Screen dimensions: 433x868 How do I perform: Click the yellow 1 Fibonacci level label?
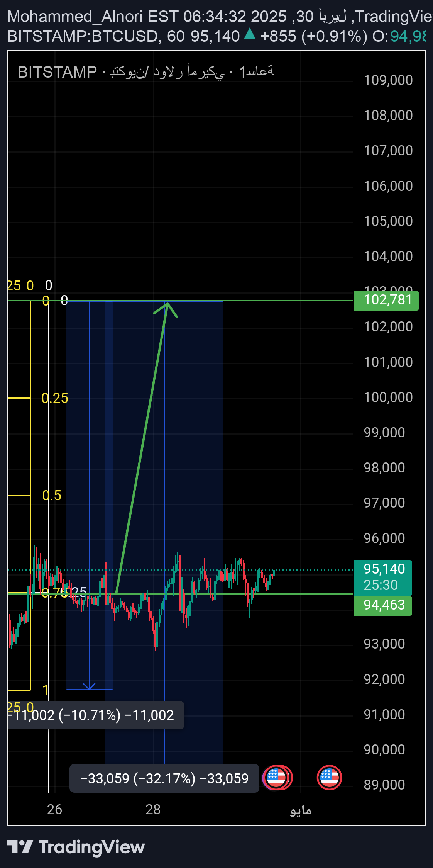[x=46, y=690]
